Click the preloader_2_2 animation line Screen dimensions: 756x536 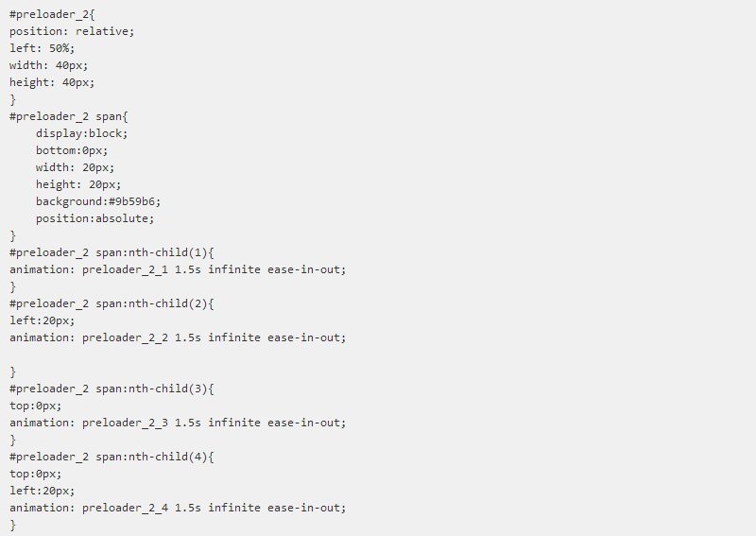pos(178,337)
